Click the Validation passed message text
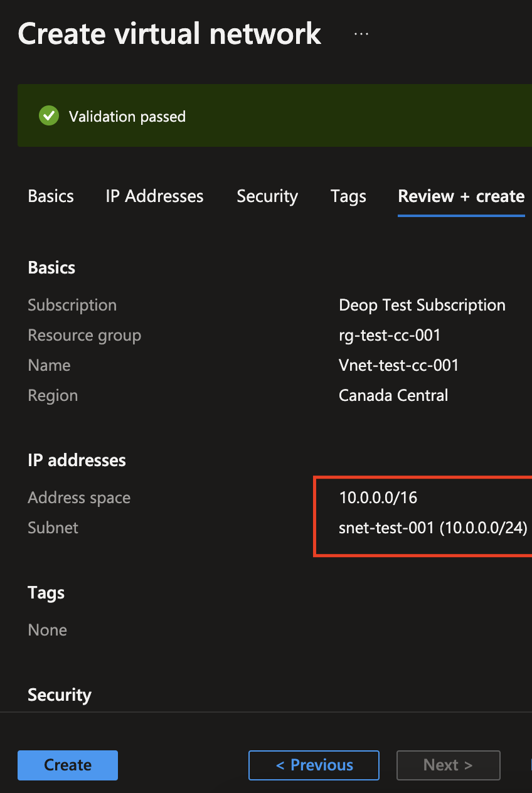 [127, 117]
